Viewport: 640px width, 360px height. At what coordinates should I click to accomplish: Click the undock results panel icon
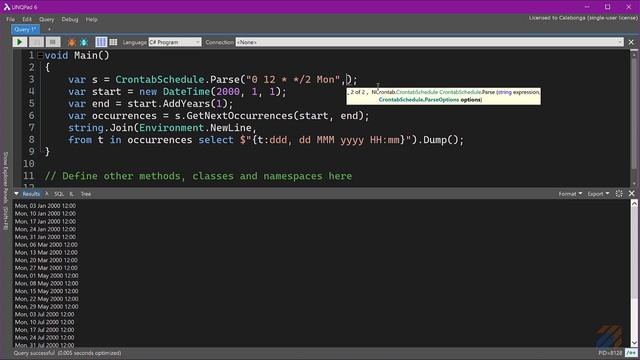tap(619, 194)
